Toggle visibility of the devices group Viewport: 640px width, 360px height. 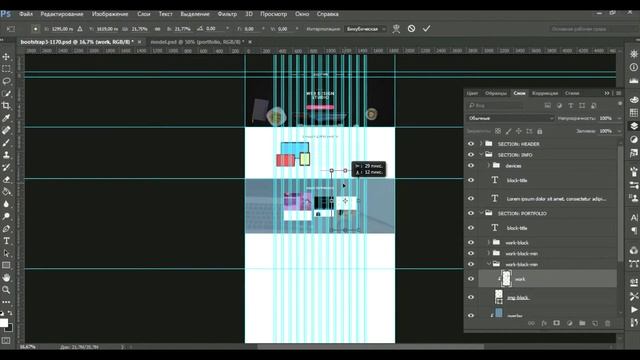(x=471, y=166)
